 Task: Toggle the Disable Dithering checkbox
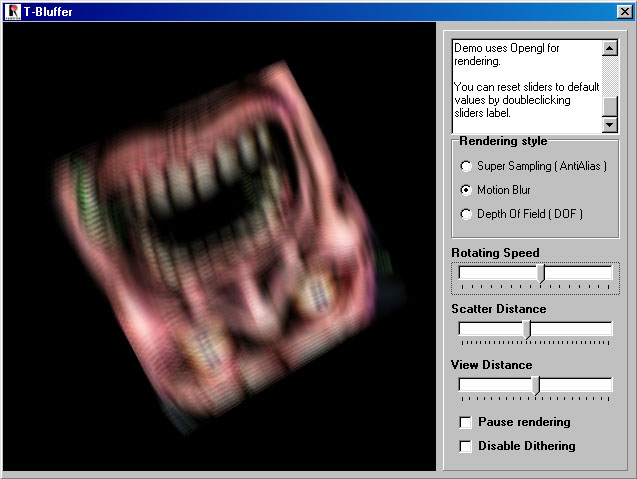[x=466, y=446]
